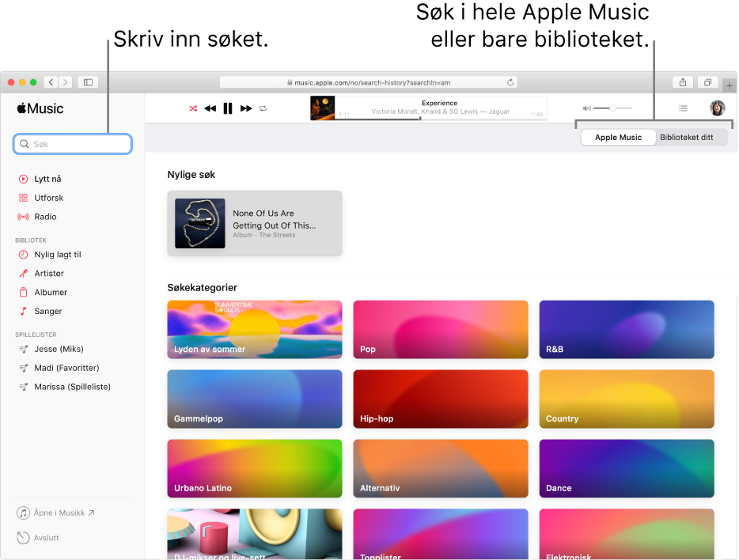Go forward in Safari history
739x560 pixels.
(66, 82)
